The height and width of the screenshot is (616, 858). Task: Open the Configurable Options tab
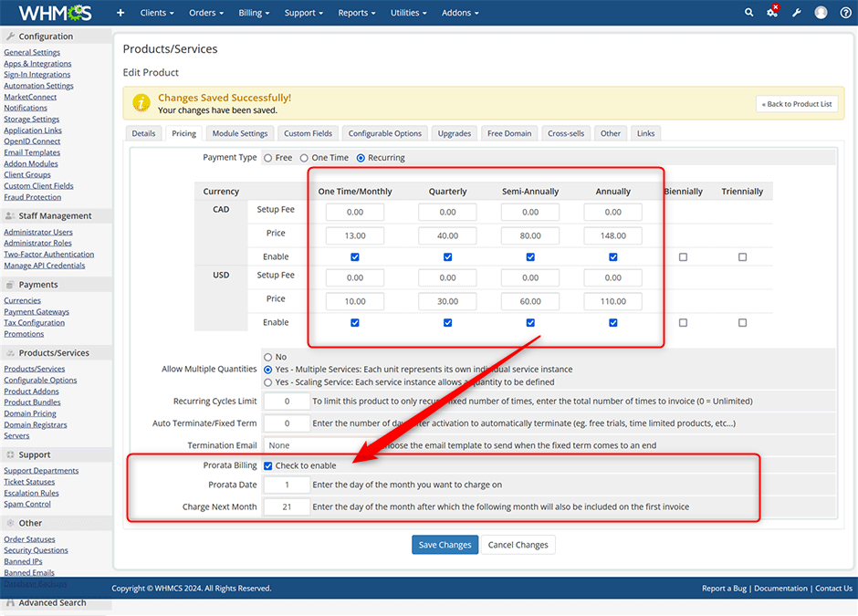coord(384,133)
